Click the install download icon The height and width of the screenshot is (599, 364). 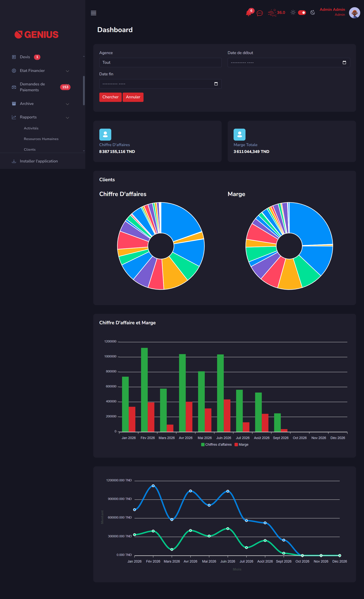(x=14, y=161)
